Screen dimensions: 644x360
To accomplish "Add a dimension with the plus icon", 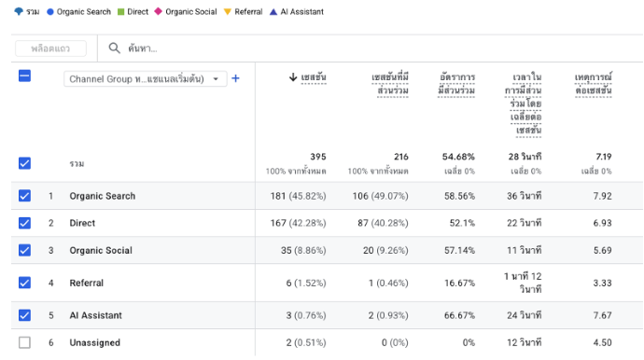I will [235, 78].
